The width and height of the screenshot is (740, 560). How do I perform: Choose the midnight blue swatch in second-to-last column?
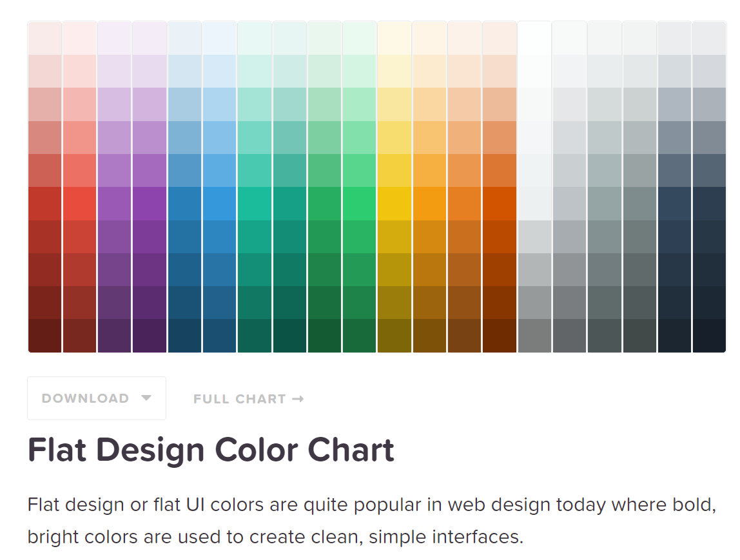coord(674,204)
